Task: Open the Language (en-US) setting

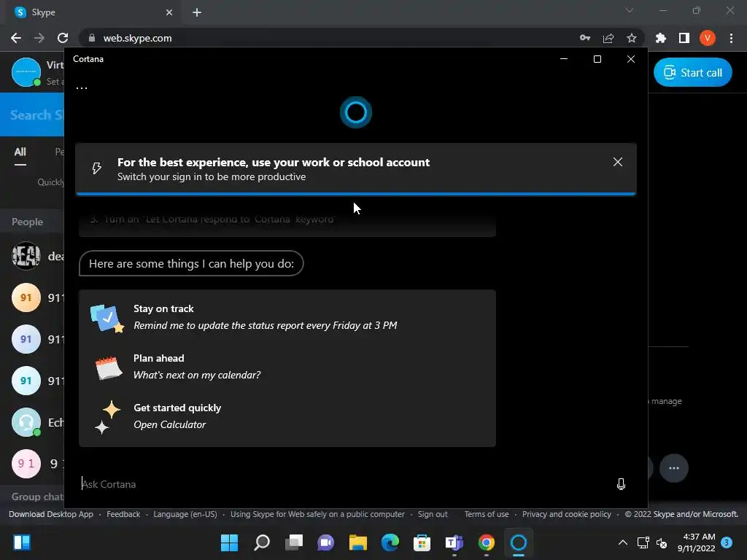Action: point(185,514)
